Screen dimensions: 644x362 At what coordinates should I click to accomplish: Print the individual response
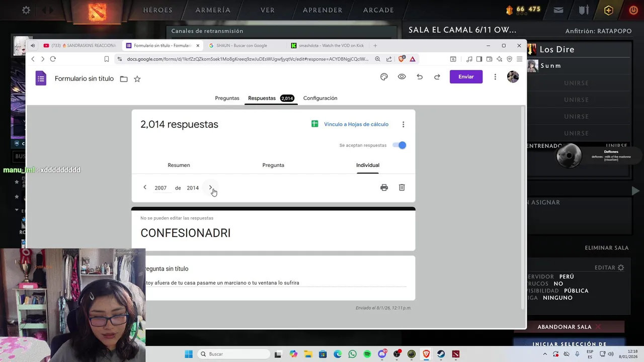point(384,188)
